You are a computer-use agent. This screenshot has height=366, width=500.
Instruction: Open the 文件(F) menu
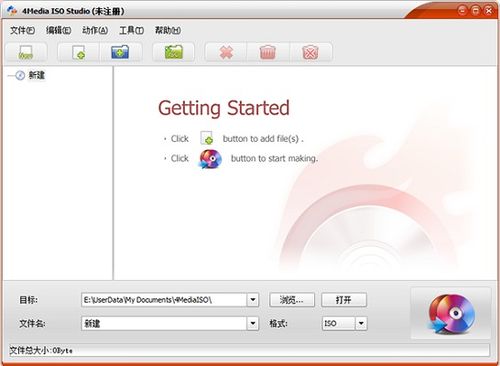[x=22, y=30]
